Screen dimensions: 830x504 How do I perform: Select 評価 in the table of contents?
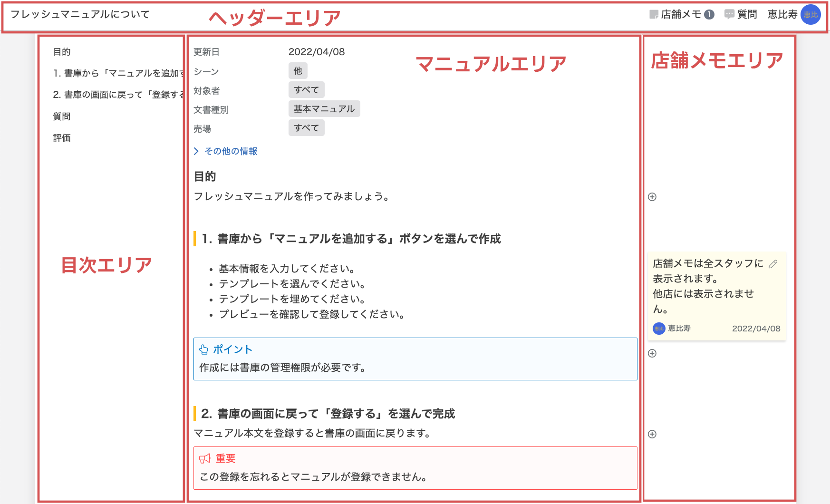[62, 138]
